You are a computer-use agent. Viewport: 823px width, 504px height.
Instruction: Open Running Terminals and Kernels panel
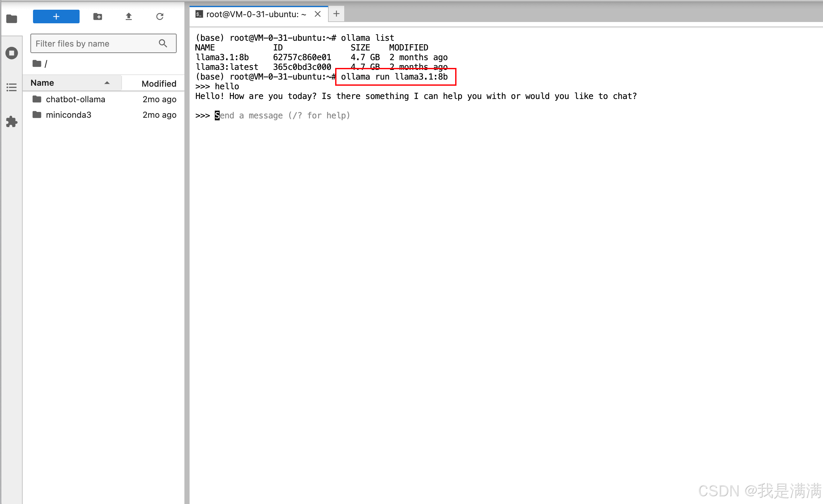coord(12,53)
